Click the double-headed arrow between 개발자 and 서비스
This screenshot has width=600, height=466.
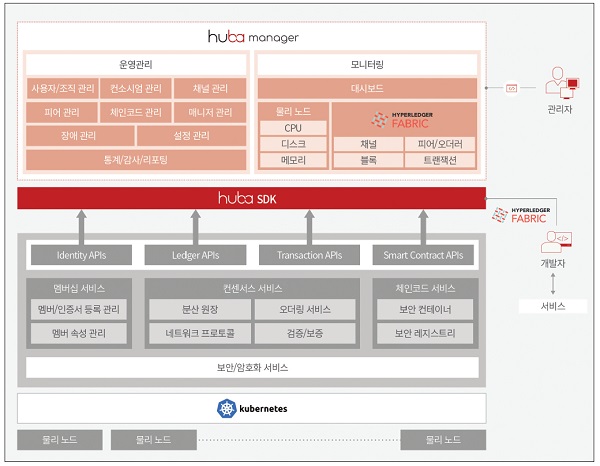point(553,284)
